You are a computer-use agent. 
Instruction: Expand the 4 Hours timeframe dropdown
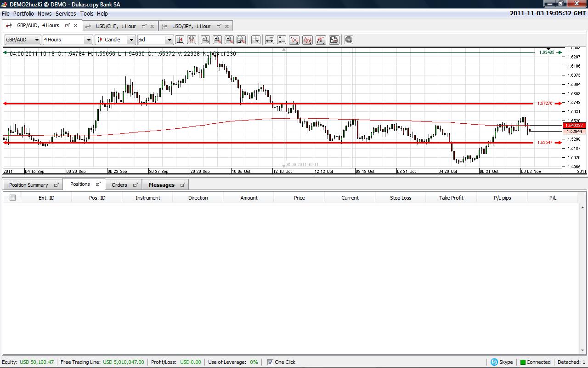[68, 40]
